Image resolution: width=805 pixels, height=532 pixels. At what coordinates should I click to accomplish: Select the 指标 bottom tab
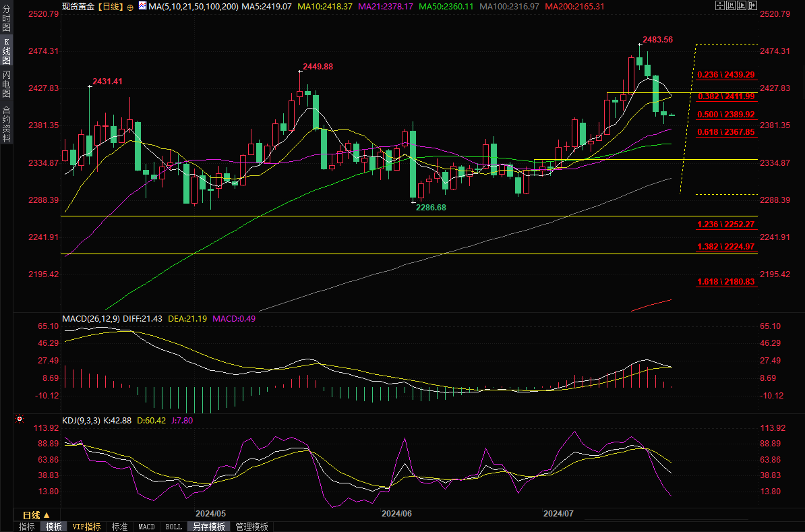coord(27,527)
